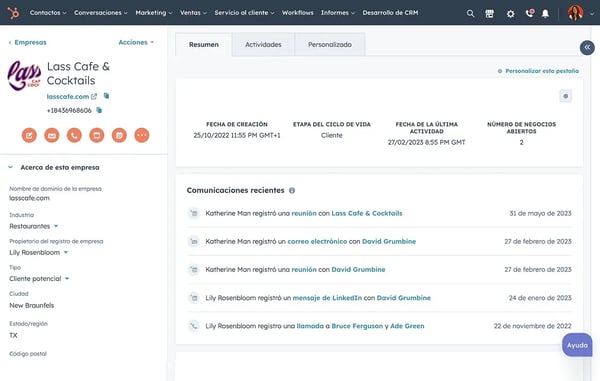Open account menu chevron next to avatar
This screenshot has width=600, height=381.
coord(592,14)
